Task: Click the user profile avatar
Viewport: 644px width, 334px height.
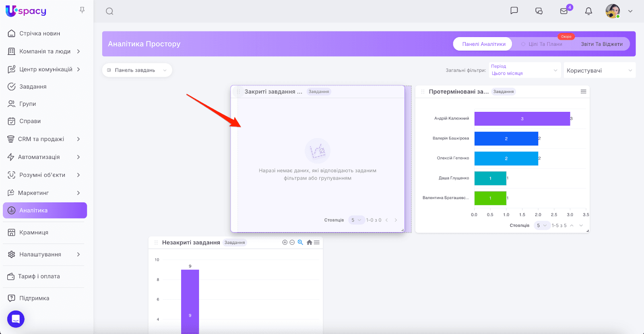Action: point(613,11)
